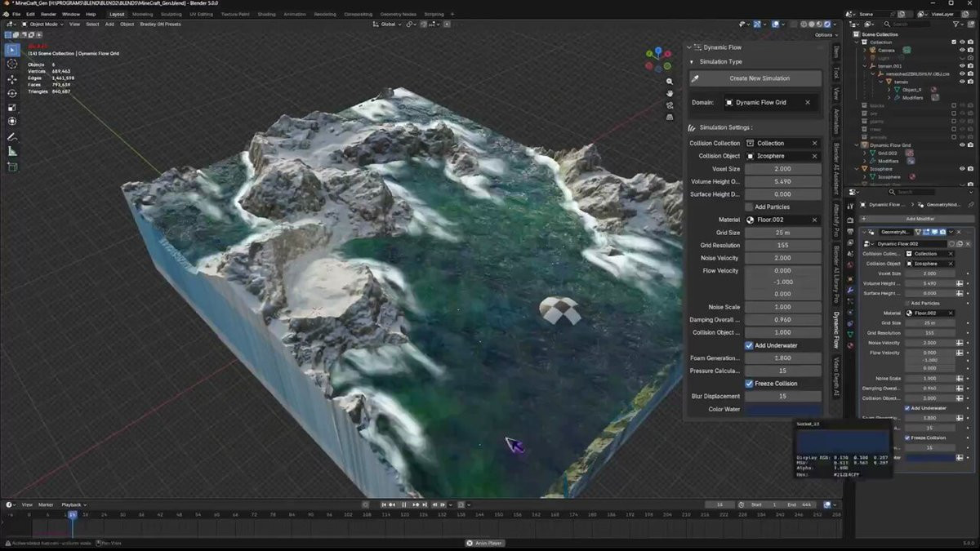This screenshot has width=980, height=551.
Task: Click the Annotate pencil tool
Action: (x=12, y=137)
